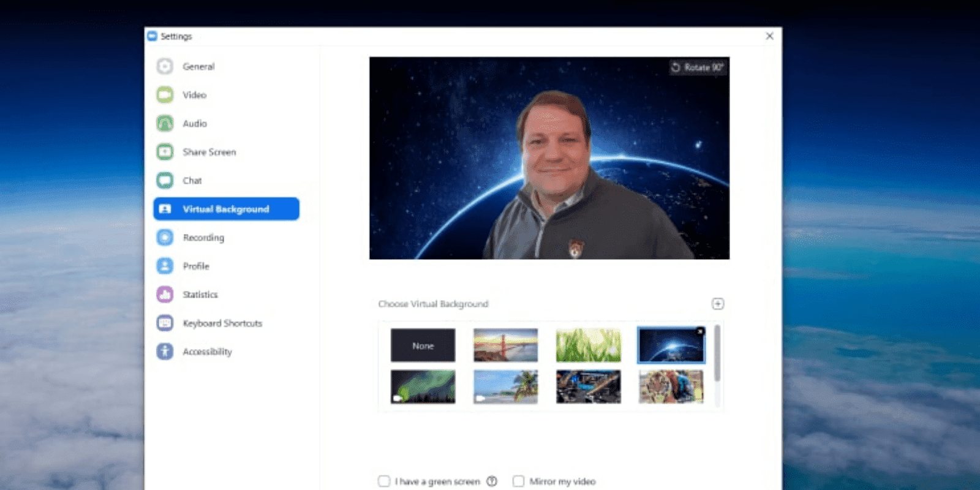Click the Share Screen icon
This screenshot has height=490, width=980.
(x=165, y=152)
